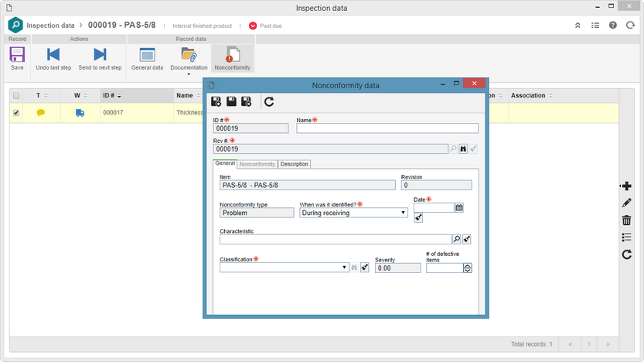Click the Save record icon in ribbon
Viewport: 644px width, 362px height.
click(x=17, y=58)
